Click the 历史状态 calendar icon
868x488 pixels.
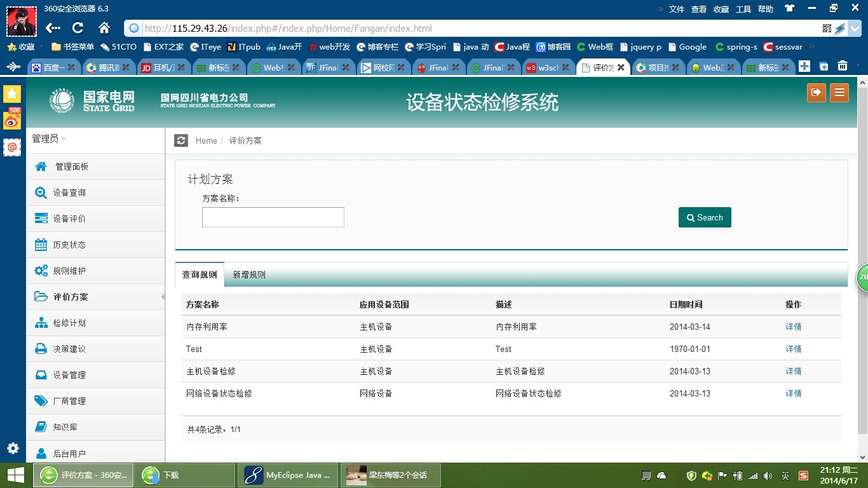tap(41, 245)
